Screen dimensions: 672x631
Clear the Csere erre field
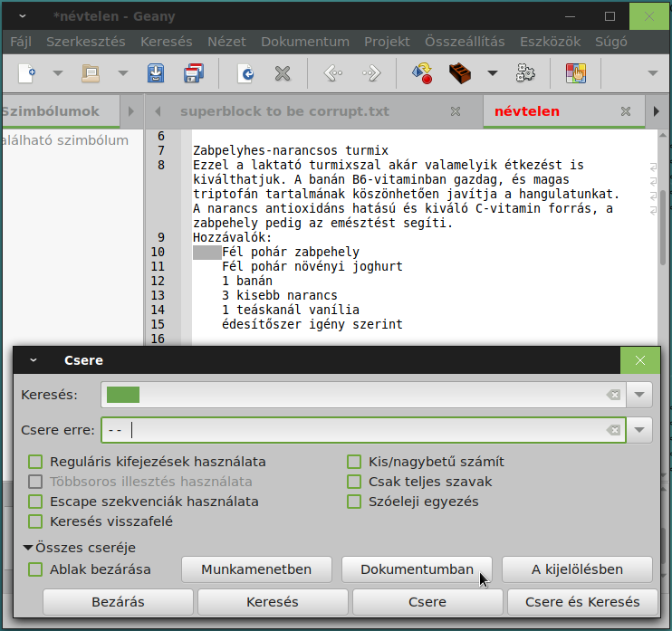(x=614, y=430)
